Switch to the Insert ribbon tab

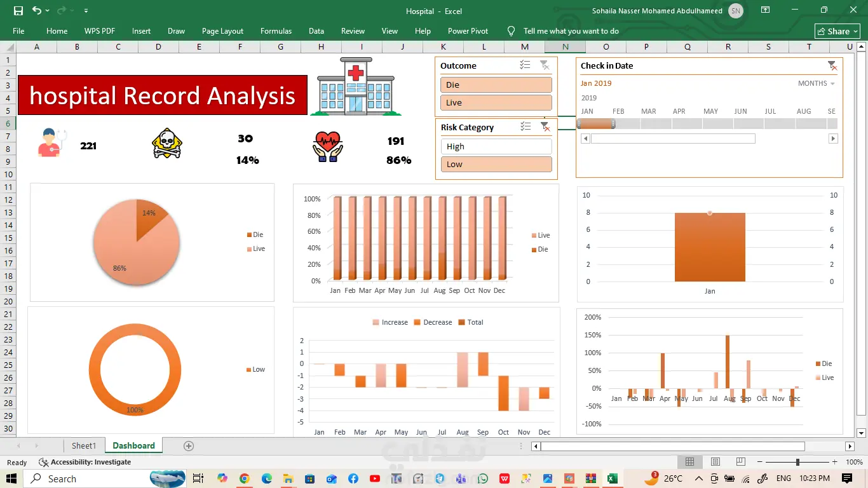click(141, 30)
